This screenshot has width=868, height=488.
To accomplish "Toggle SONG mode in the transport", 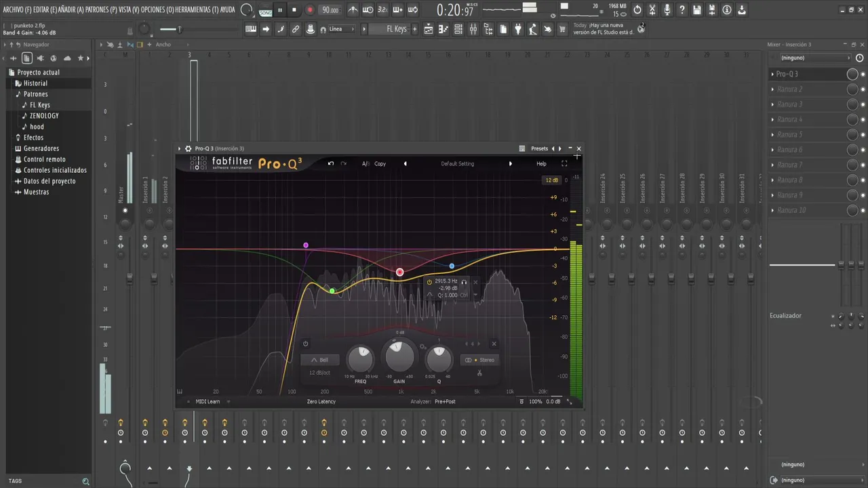I will coord(265,12).
